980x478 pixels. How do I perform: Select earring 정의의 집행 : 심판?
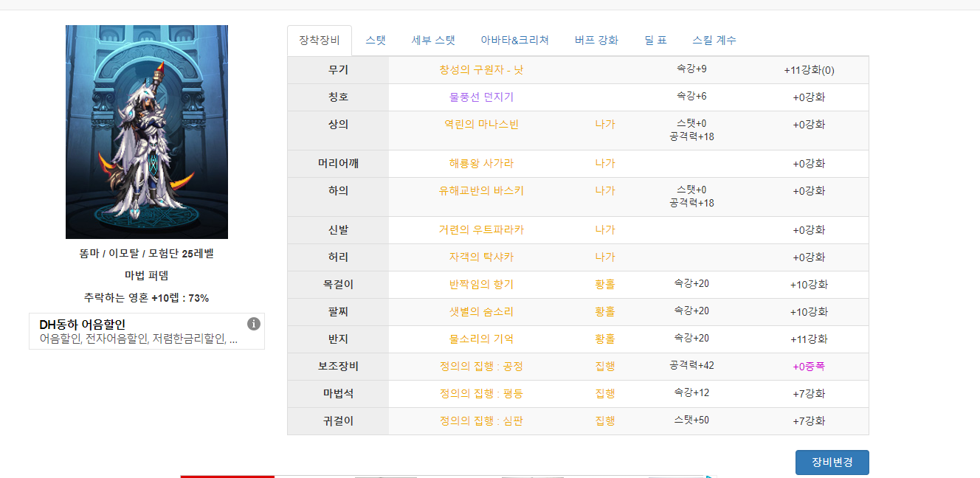click(x=481, y=421)
